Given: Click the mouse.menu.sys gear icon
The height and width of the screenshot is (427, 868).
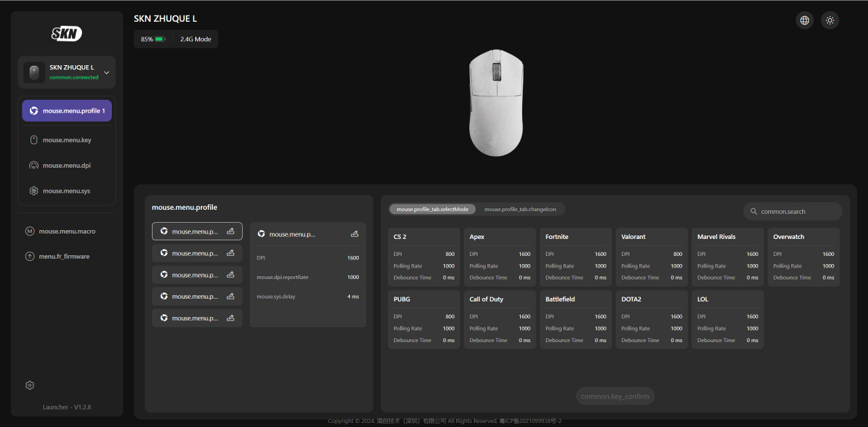Looking at the screenshot, I should click(x=34, y=191).
